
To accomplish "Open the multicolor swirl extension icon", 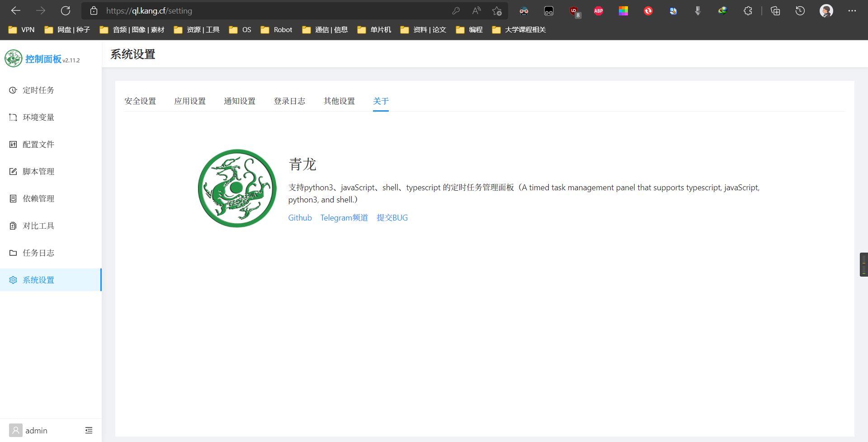I will (722, 11).
